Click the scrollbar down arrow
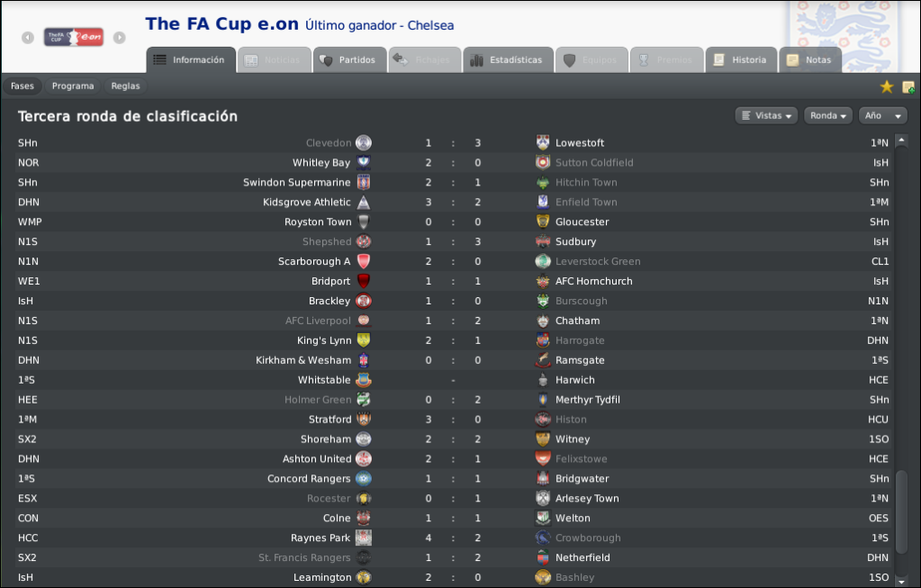 (901, 581)
